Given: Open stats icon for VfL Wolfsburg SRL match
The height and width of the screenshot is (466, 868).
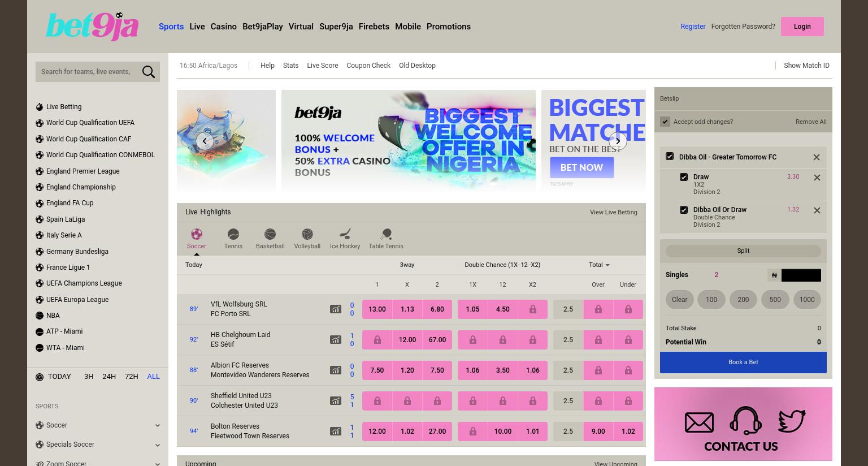Looking at the screenshot, I should [336, 309].
